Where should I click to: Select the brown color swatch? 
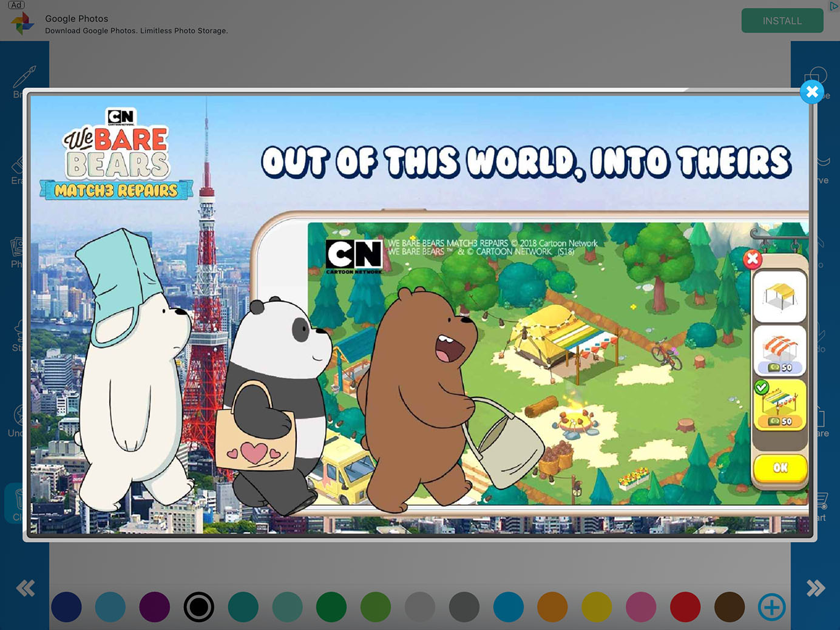tap(729, 606)
